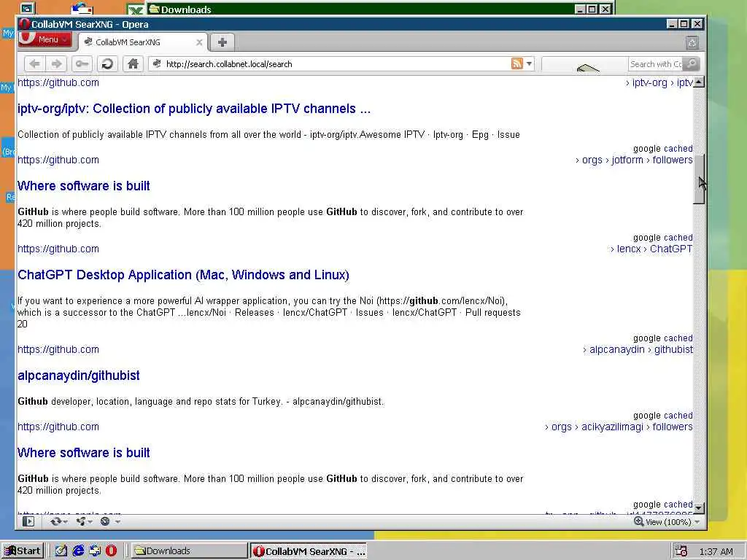This screenshot has height=560, width=747.
Task: Click the 'If you want to experience' snippet text
Action: pyautogui.click(x=270, y=312)
